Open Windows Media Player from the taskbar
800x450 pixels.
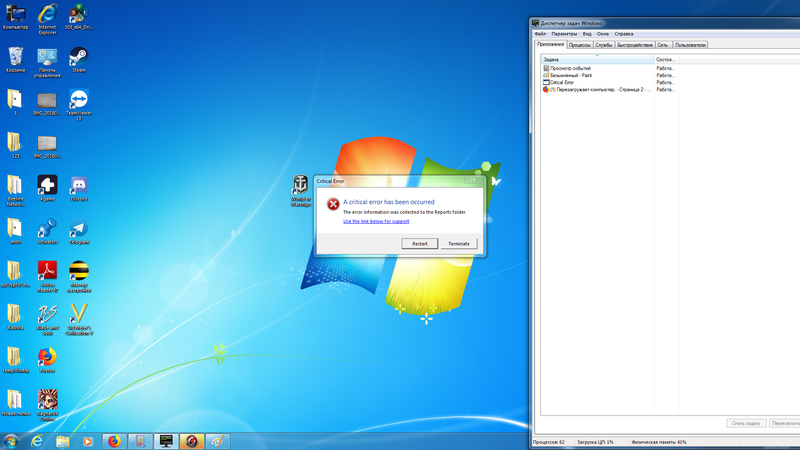pos(88,441)
